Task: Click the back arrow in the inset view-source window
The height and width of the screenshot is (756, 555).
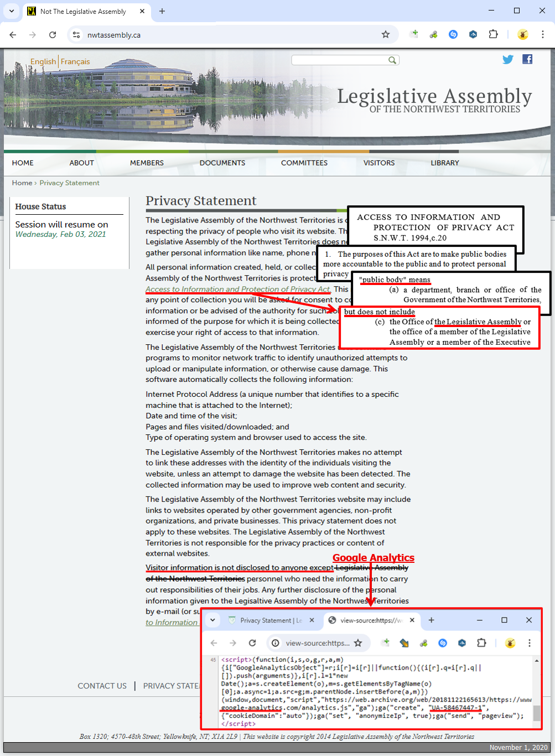Action: [x=214, y=643]
